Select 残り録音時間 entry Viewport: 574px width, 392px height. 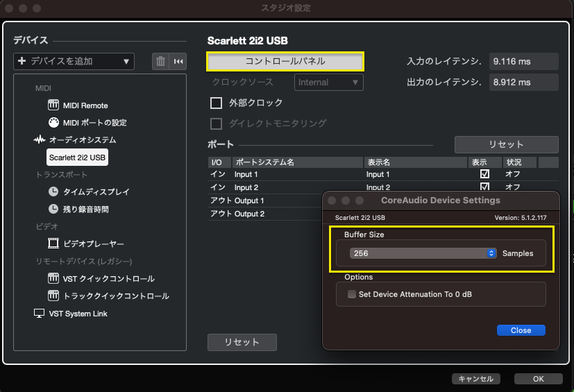point(85,209)
